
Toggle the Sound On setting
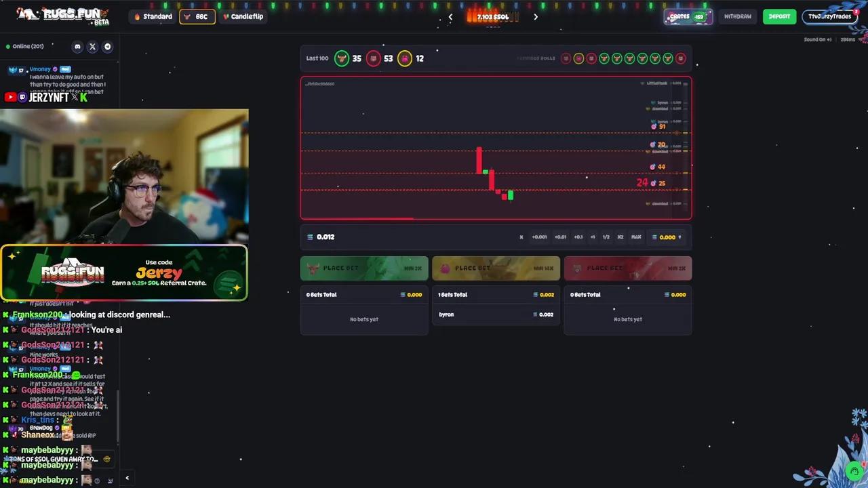(817, 39)
